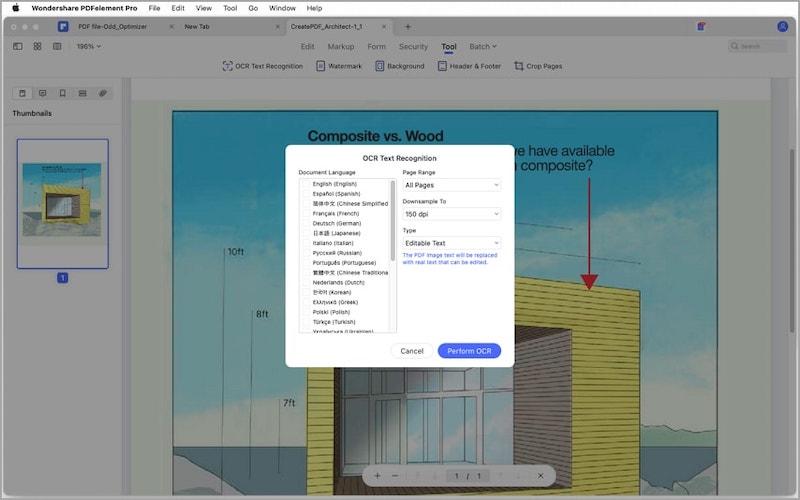This screenshot has width=800, height=500.
Task: Check the Nederlands (Dutch) language box
Action: tap(306, 282)
